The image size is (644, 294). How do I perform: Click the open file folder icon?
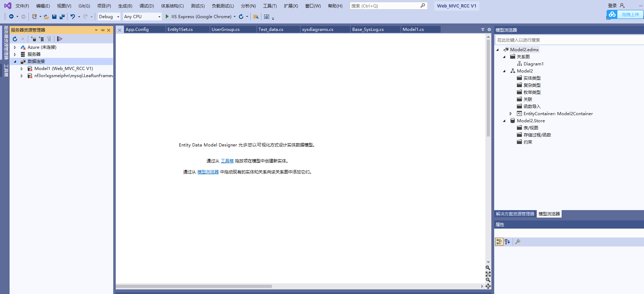46,17
